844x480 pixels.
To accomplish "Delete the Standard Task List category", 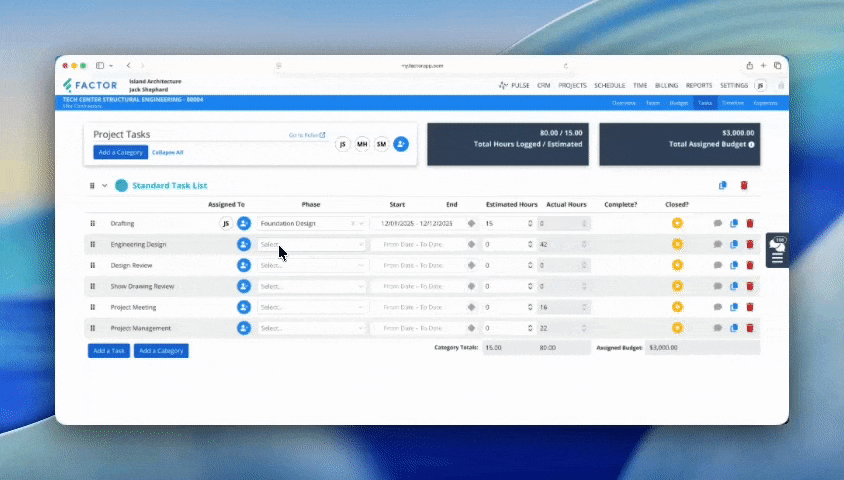I will [744, 185].
